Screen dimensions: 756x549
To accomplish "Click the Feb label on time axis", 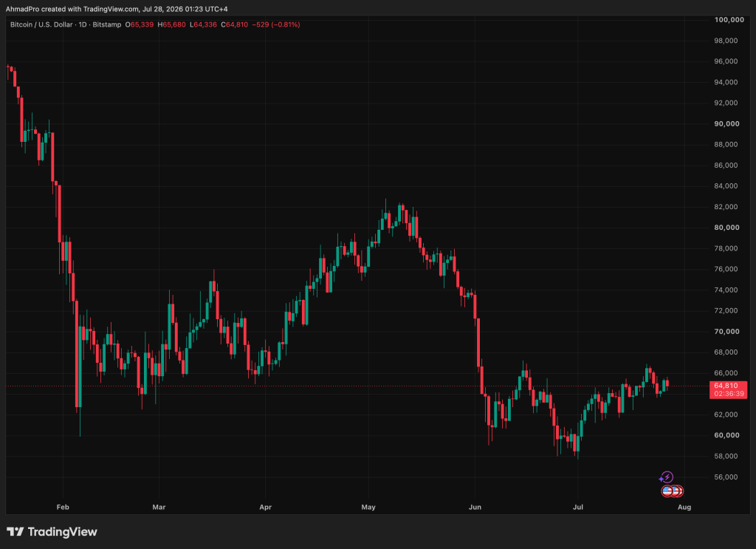I will [x=63, y=507].
